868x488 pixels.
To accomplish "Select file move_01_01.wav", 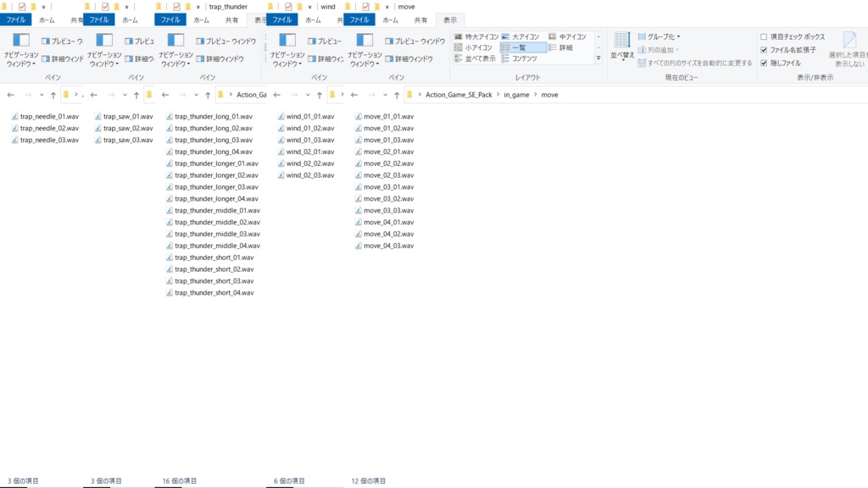I will pos(384,116).
